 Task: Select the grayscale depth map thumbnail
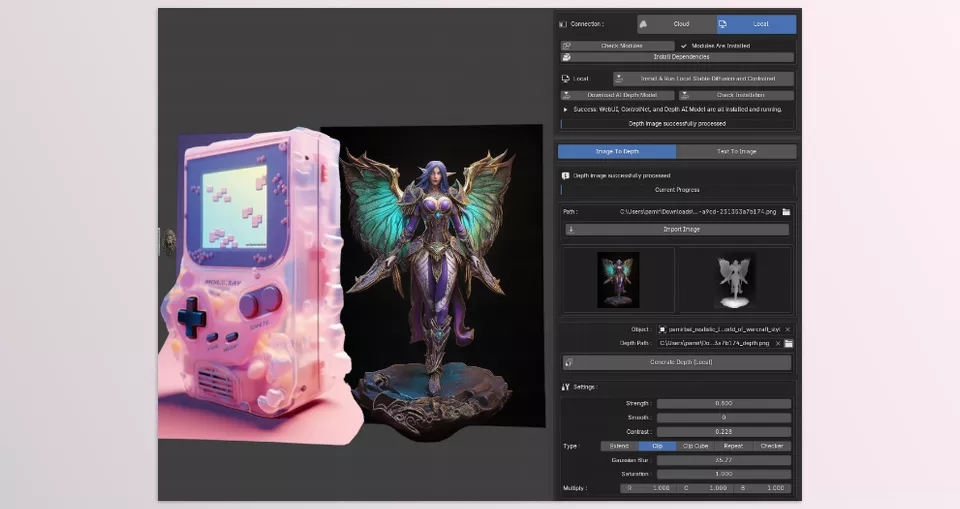point(735,280)
